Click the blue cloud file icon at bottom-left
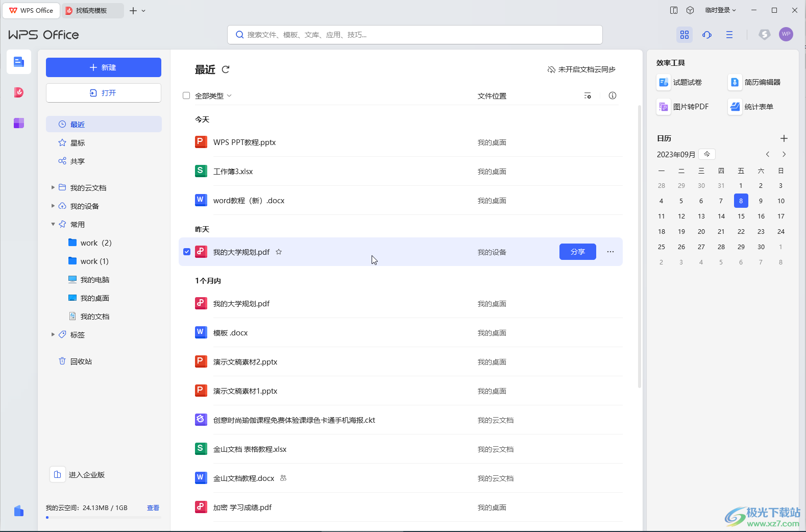Image resolution: width=806 pixels, height=532 pixels. (x=19, y=511)
